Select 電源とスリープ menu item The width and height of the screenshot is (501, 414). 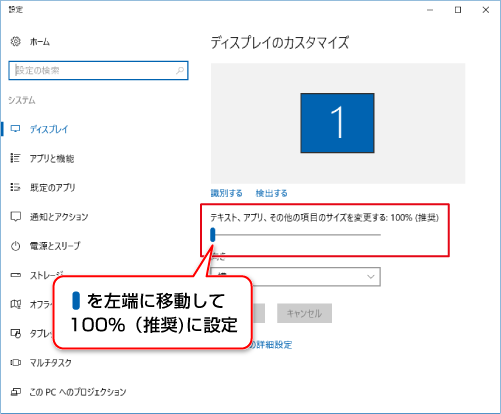coord(55,246)
